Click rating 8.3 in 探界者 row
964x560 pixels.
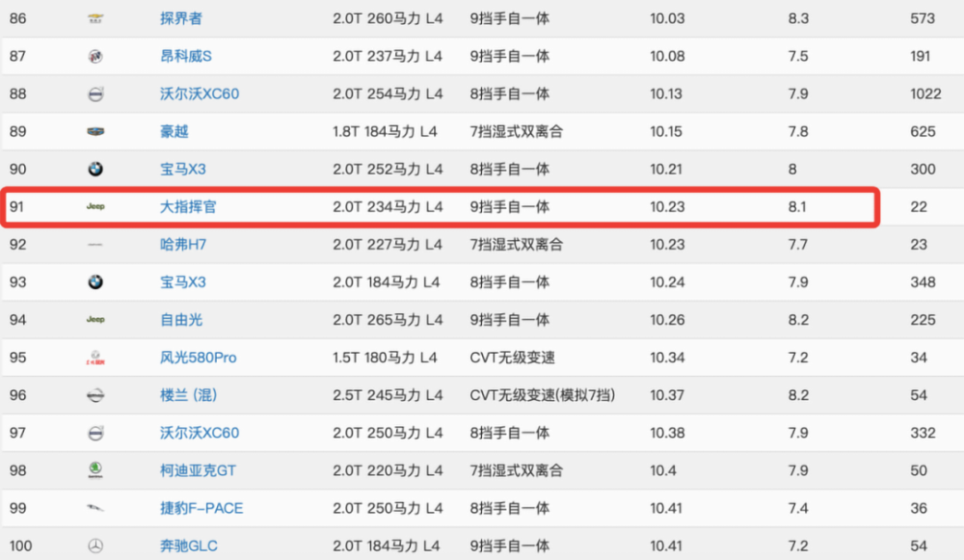pos(798,18)
